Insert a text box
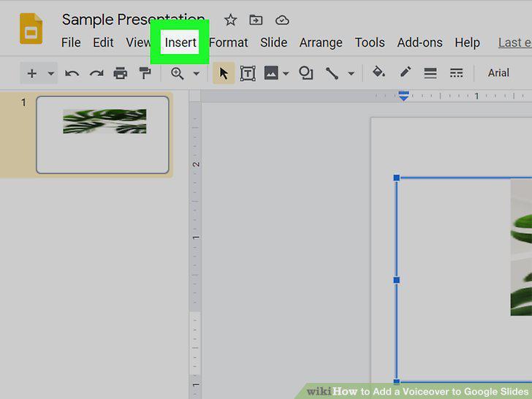Image resolution: width=532 pixels, height=399 pixels. [x=248, y=73]
